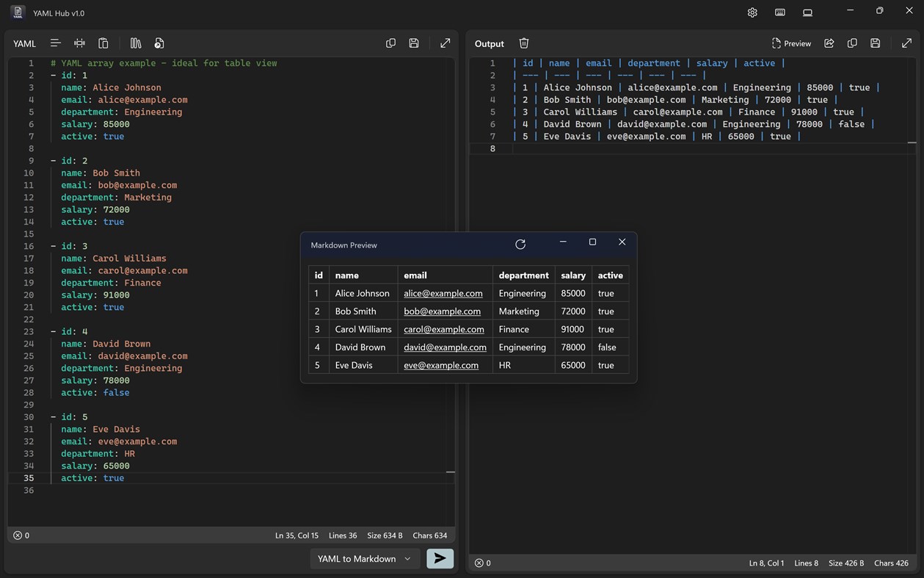Click 'name: Alice Johnson' line in YAML editor
Screen dimensions: 924x578
point(111,87)
